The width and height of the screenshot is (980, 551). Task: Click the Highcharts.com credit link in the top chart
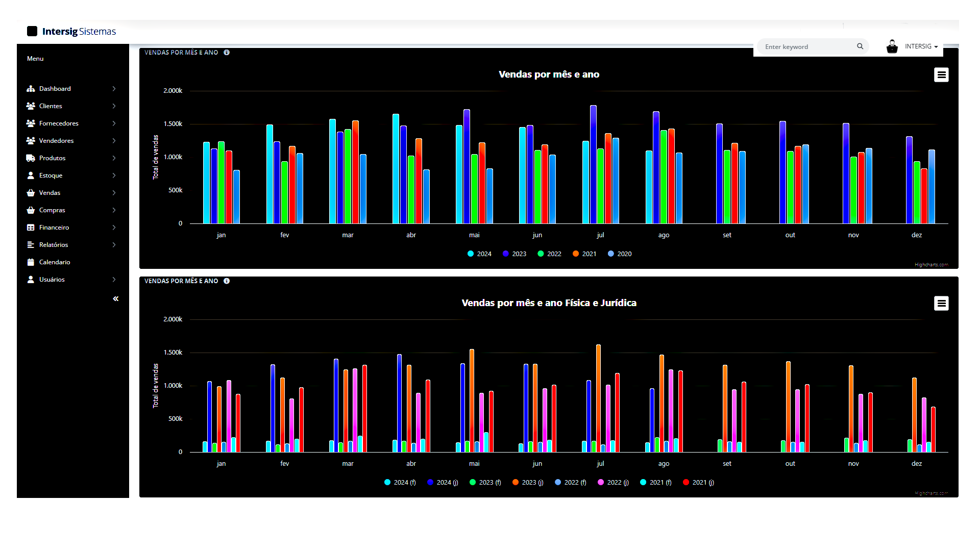tap(931, 265)
